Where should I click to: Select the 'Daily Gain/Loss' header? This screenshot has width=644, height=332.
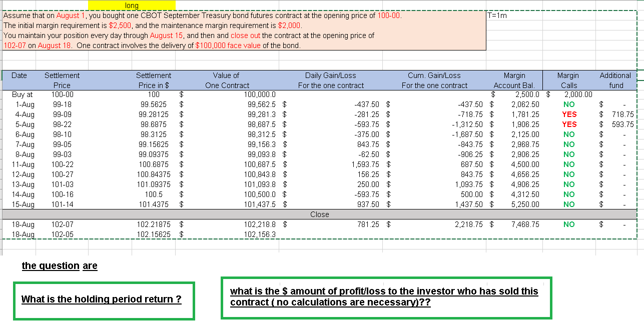331,80
